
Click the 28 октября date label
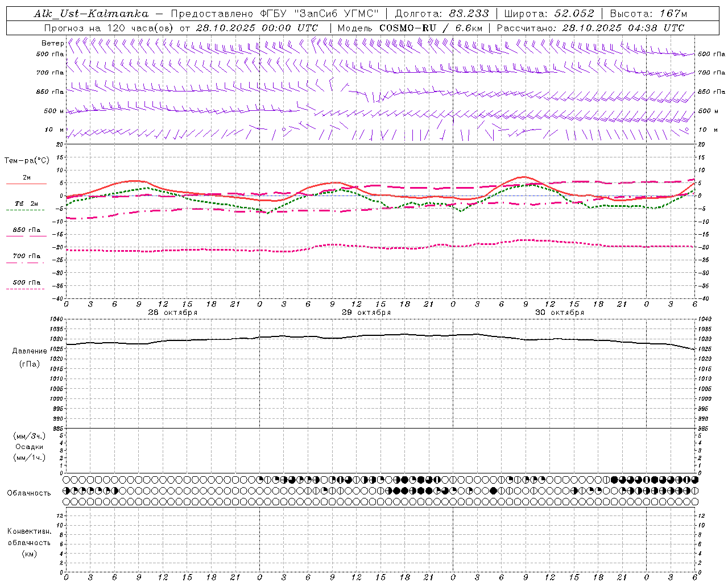click(173, 312)
